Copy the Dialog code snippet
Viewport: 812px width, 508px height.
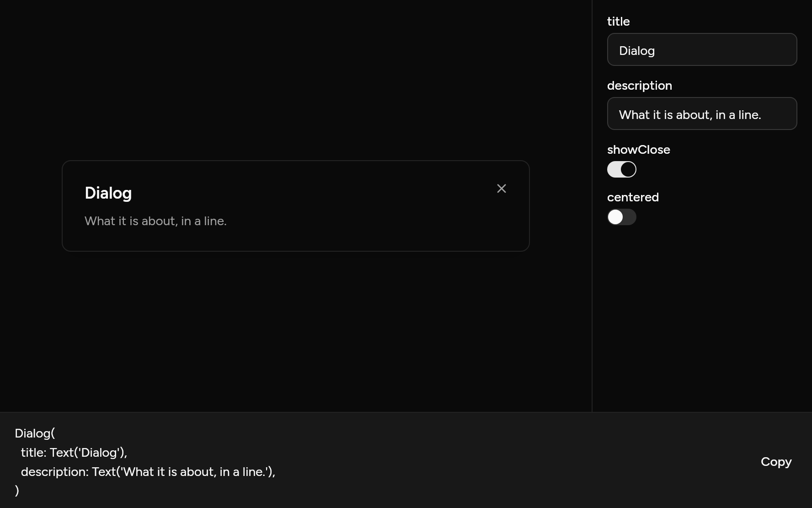point(776,462)
